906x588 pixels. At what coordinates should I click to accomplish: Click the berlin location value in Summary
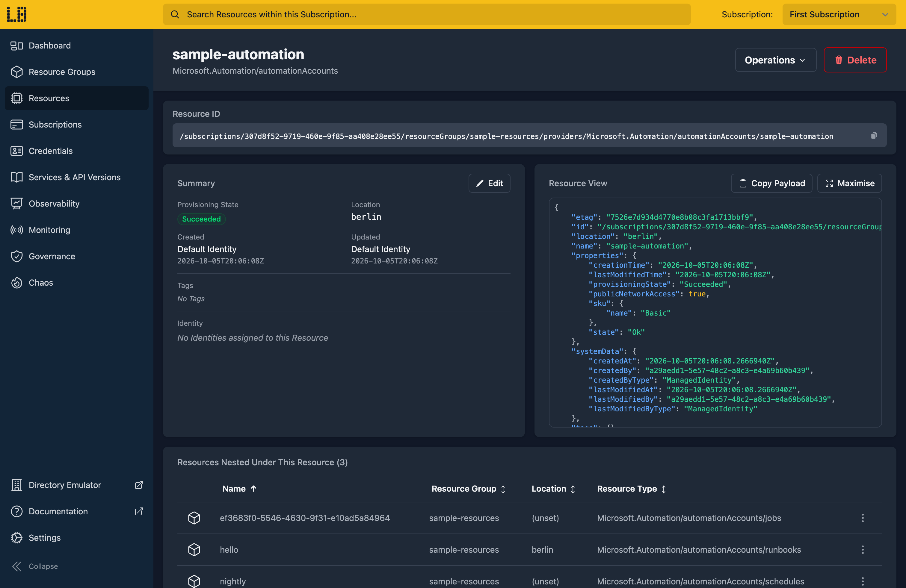tap(366, 217)
